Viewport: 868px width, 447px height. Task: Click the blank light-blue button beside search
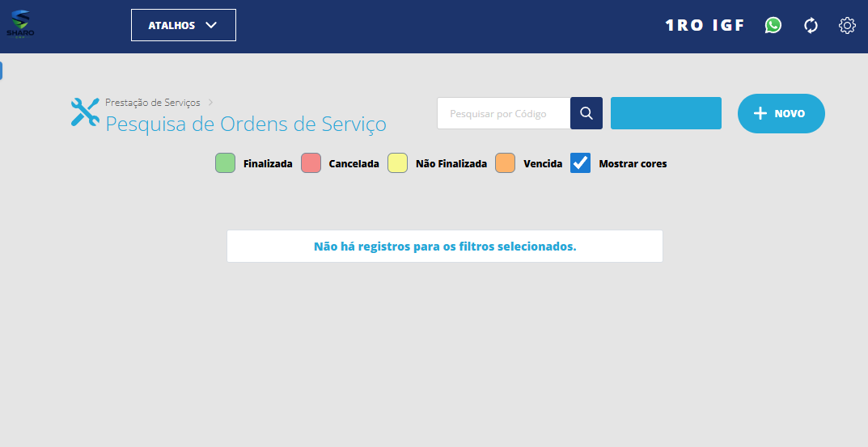pyautogui.click(x=666, y=113)
